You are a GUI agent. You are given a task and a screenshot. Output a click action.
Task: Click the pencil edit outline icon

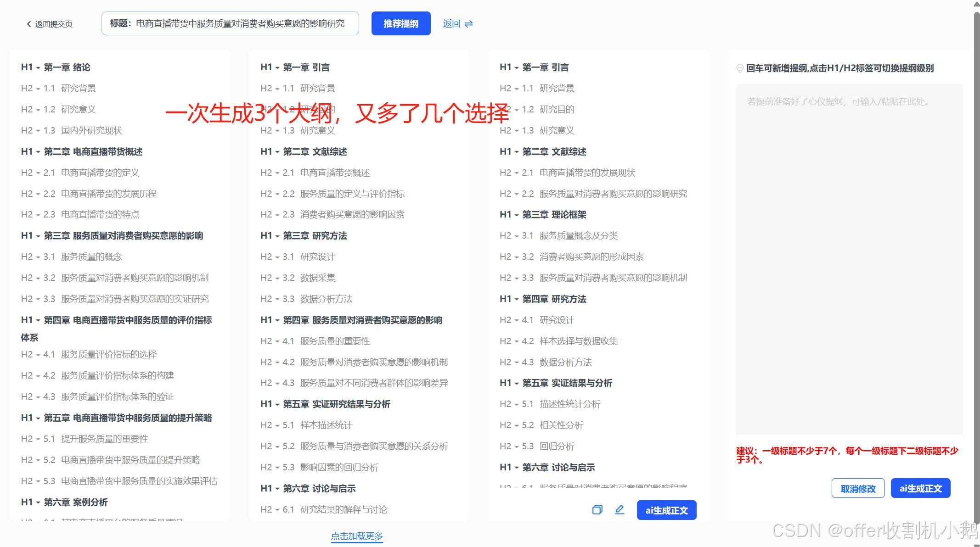point(620,509)
